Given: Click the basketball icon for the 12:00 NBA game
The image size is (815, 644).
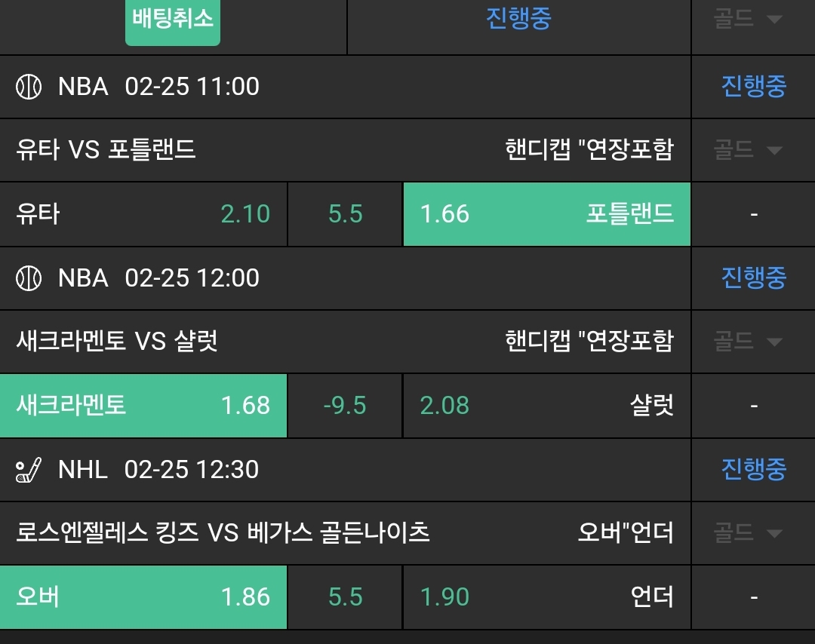Looking at the screenshot, I should (x=29, y=278).
